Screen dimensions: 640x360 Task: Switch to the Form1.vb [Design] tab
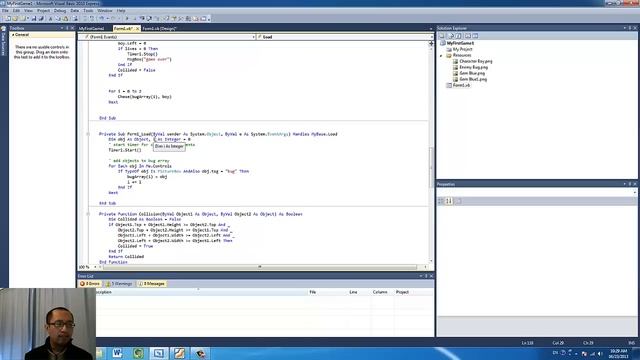tap(159, 29)
